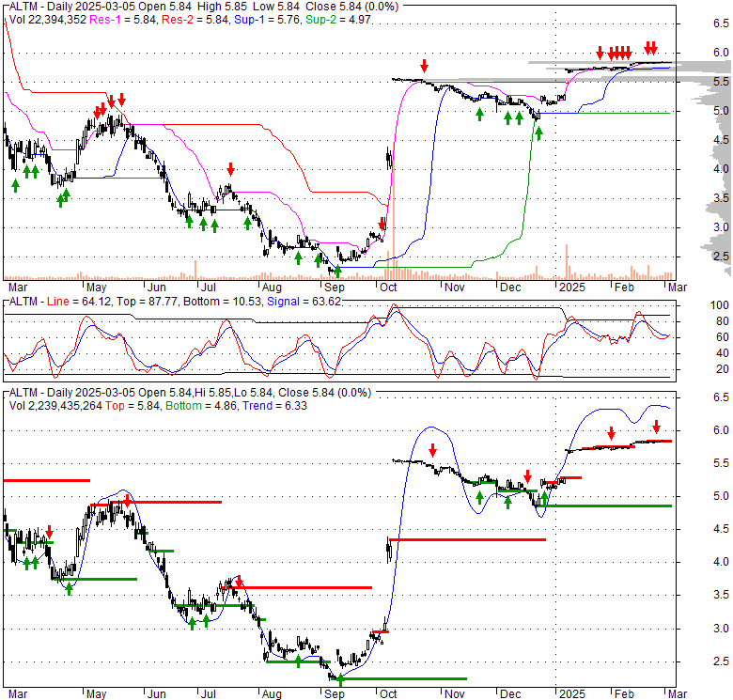Select the "Top = 87.77" oscillator legend value

[147, 302]
